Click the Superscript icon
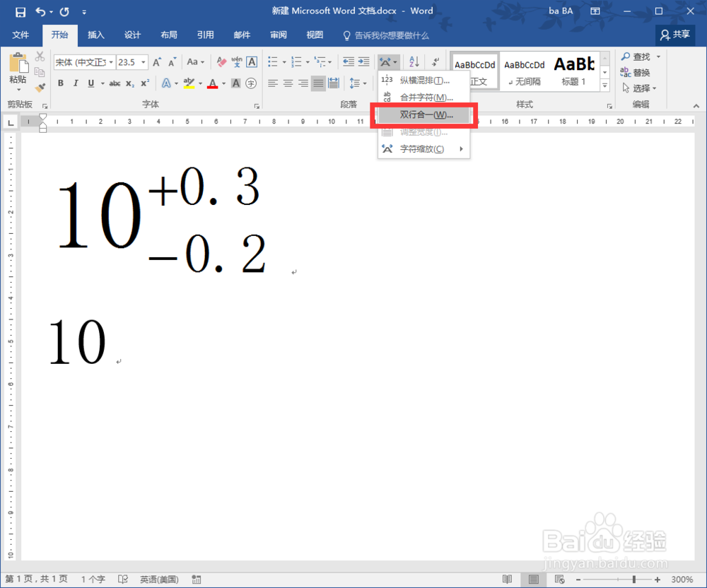This screenshot has width=707, height=588. coord(145,83)
